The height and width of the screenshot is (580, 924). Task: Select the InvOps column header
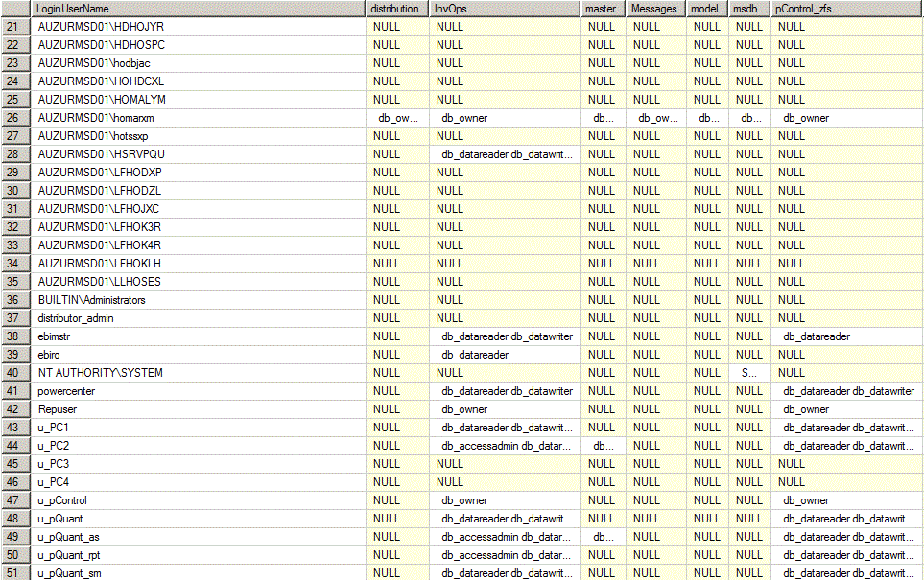click(505, 9)
